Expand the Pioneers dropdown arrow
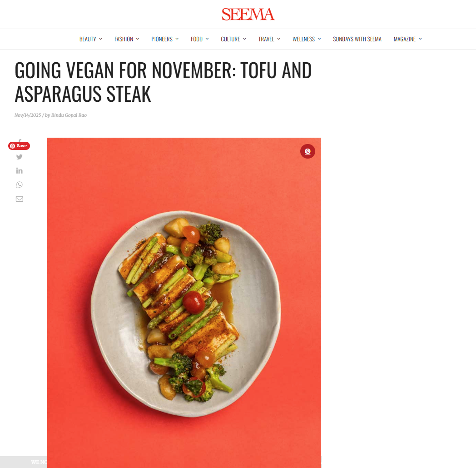 pos(177,39)
